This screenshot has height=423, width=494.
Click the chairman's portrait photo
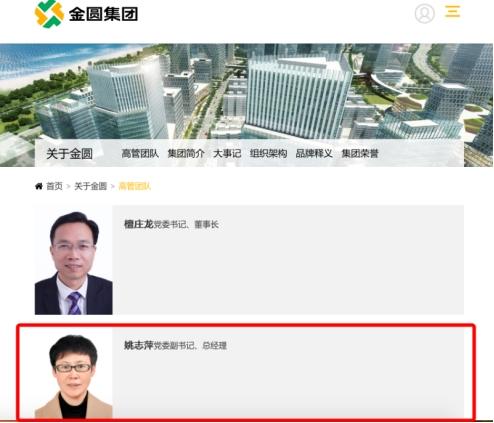pyautogui.click(x=74, y=260)
